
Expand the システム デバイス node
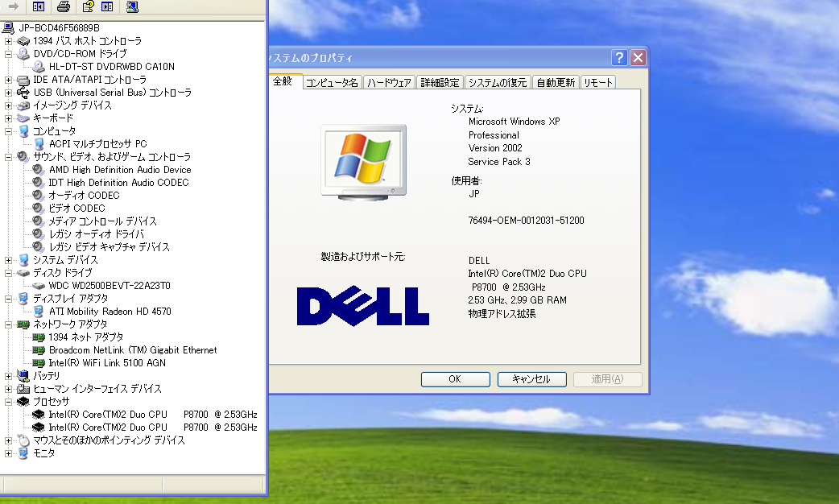(x=8, y=260)
